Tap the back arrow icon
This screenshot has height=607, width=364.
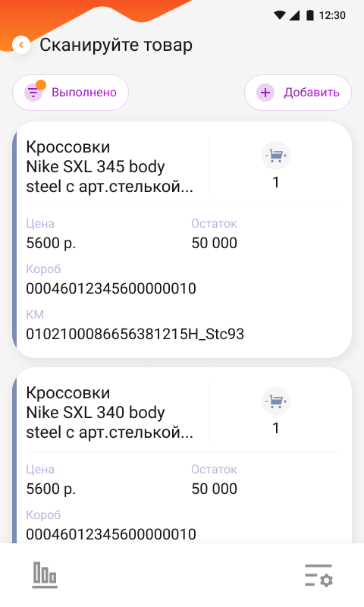[x=21, y=45]
